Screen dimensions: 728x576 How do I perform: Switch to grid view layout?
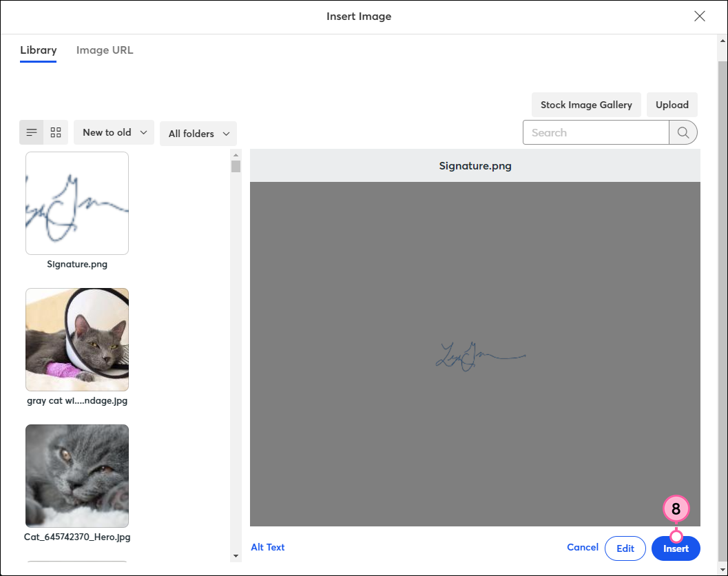pyautogui.click(x=56, y=132)
